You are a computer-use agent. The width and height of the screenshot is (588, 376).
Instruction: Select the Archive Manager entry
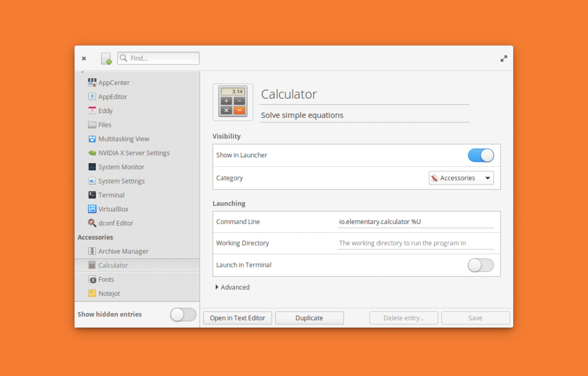[x=137, y=251]
